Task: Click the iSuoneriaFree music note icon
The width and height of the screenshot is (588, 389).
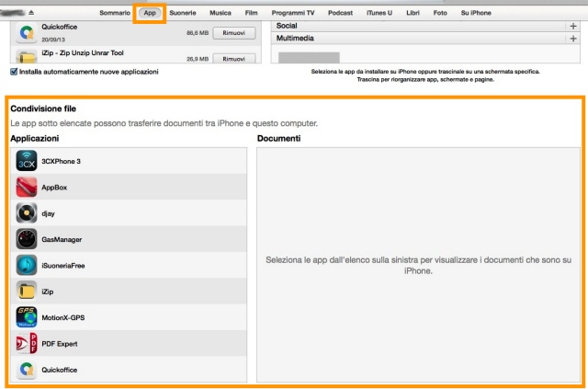Action: click(27, 265)
